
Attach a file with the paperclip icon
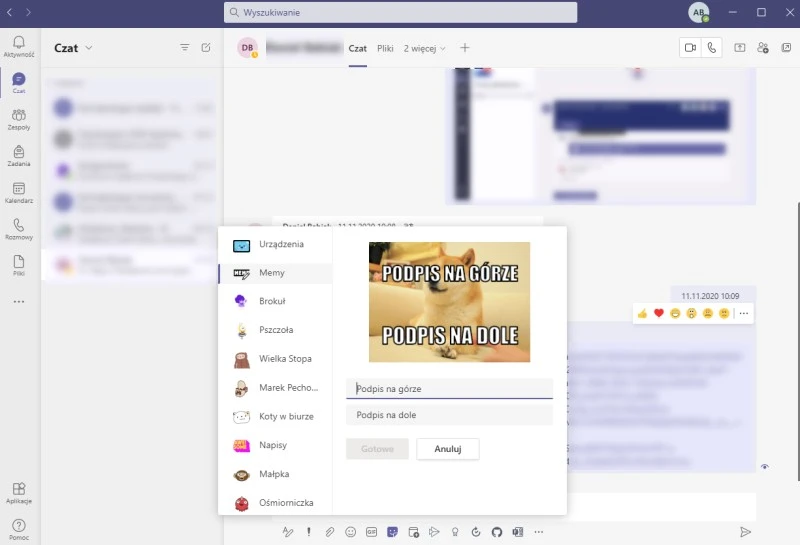pos(330,532)
